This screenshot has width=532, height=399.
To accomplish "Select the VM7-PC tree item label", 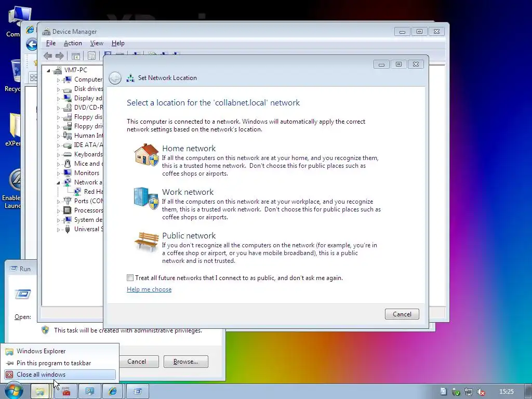I will (76, 70).
